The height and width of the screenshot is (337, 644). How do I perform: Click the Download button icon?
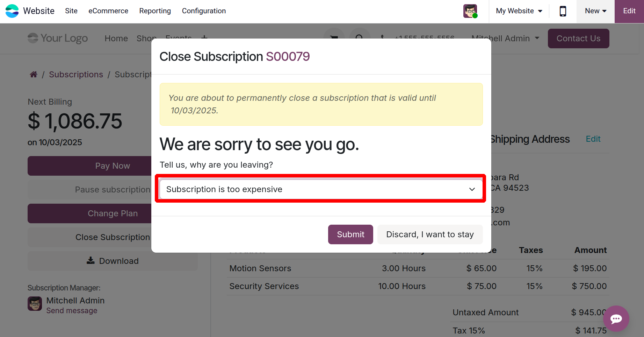[91, 261]
